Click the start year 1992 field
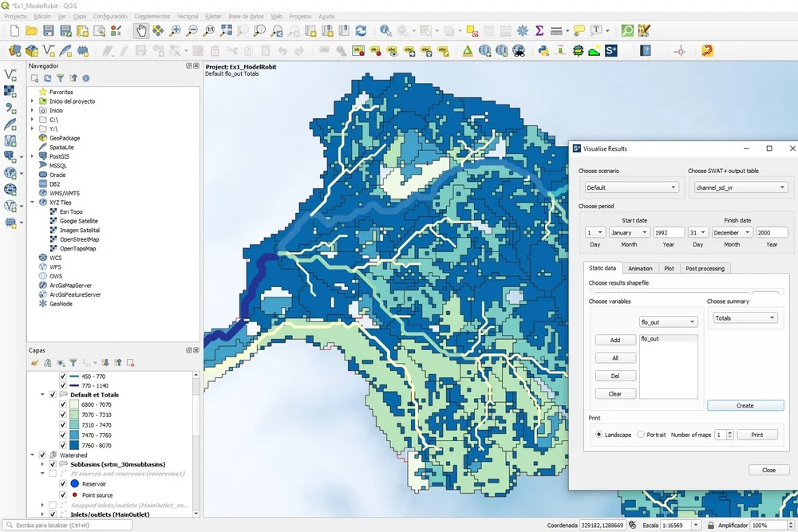Viewport: 798px width, 532px height. [x=669, y=232]
